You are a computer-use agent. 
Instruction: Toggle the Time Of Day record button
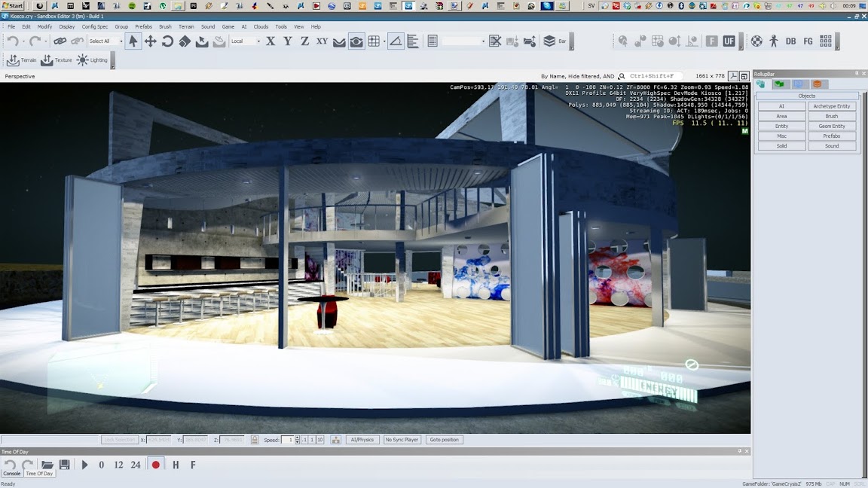click(156, 465)
